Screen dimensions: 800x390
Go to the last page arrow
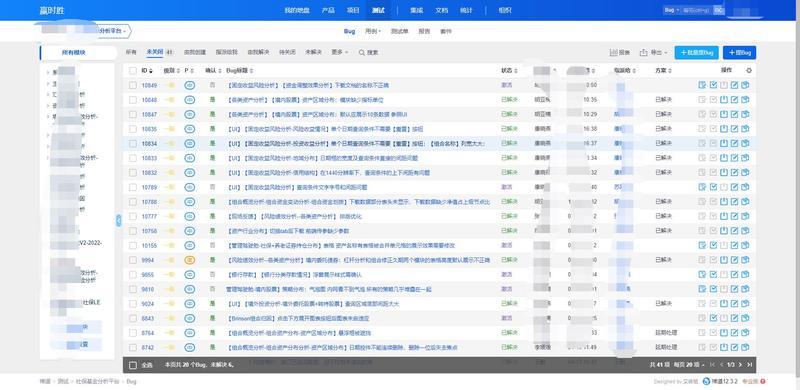point(748,365)
